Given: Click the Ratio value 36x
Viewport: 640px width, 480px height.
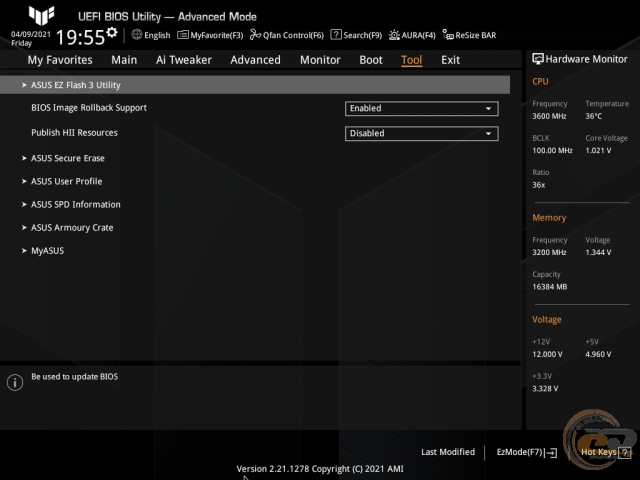Looking at the screenshot, I should point(538,185).
